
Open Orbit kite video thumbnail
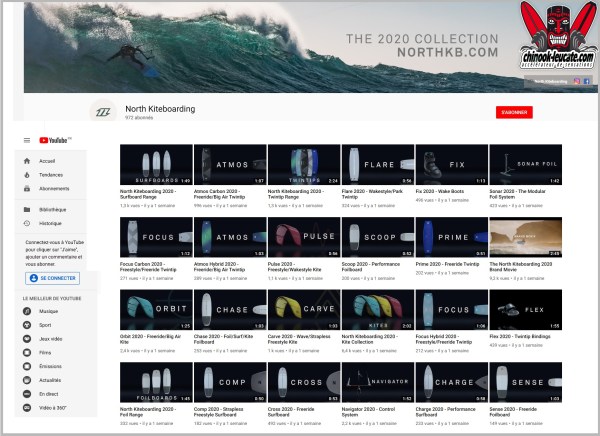[x=156, y=310]
